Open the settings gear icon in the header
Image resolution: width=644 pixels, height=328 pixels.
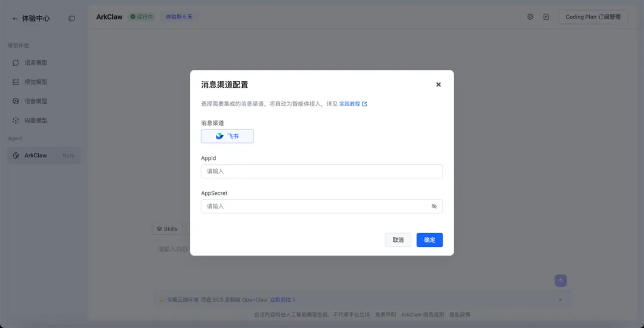pyautogui.click(x=530, y=17)
